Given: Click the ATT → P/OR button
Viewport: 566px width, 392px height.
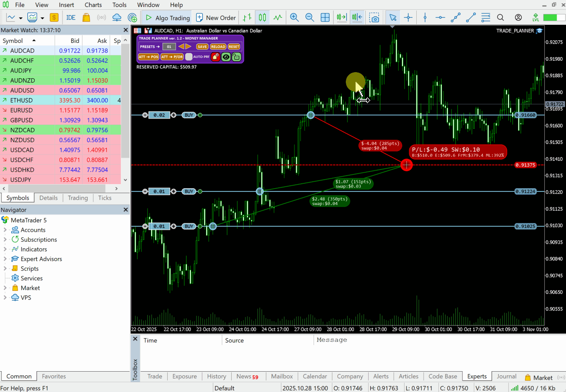Looking at the screenshot, I should tap(172, 57).
